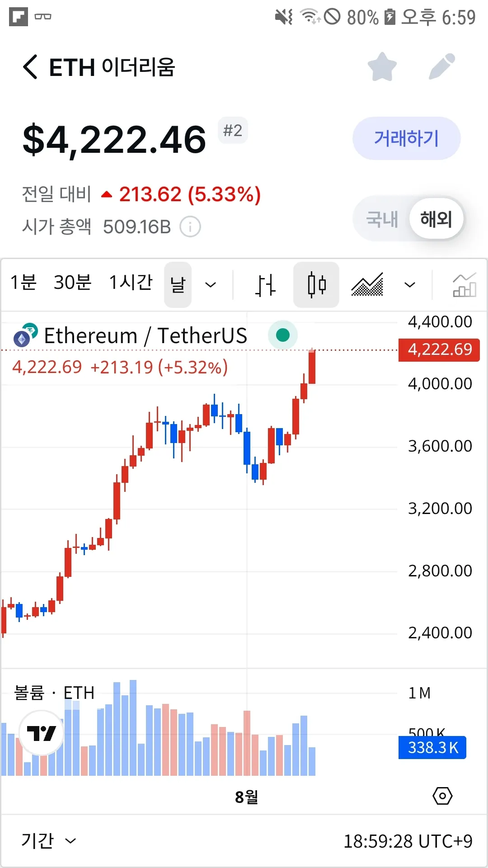Select 해외 overseas price option
The width and height of the screenshot is (488, 868).
(x=436, y=219)
